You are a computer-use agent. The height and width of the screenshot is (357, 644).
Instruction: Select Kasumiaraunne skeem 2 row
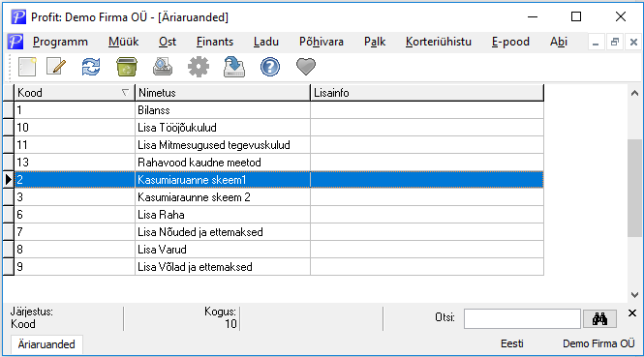point(279,197)
